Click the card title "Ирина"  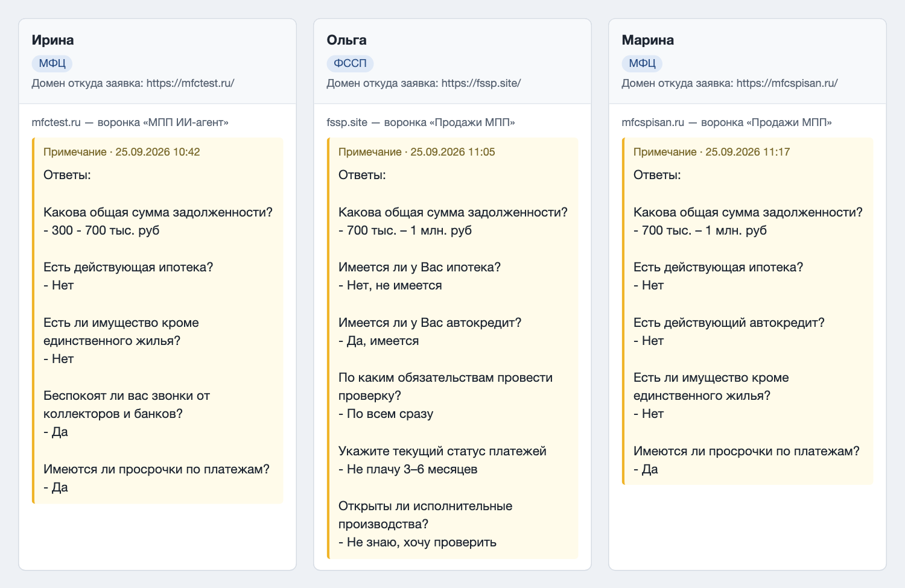(52, 40)
